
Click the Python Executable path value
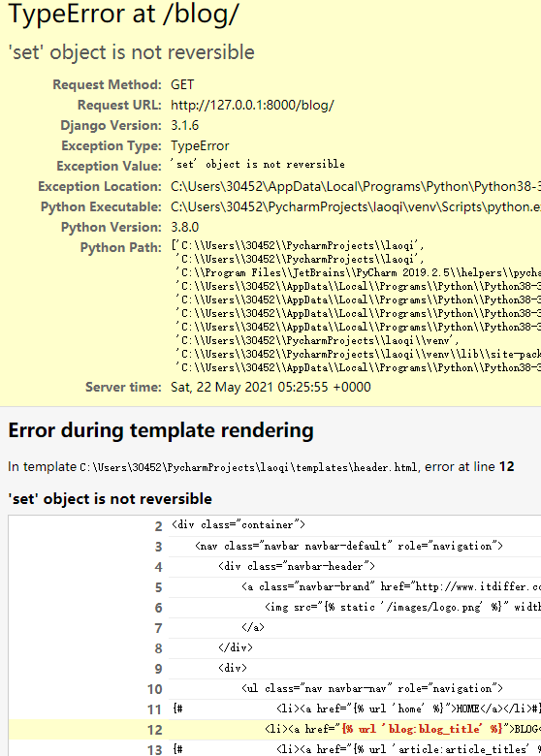pos(356,206)
